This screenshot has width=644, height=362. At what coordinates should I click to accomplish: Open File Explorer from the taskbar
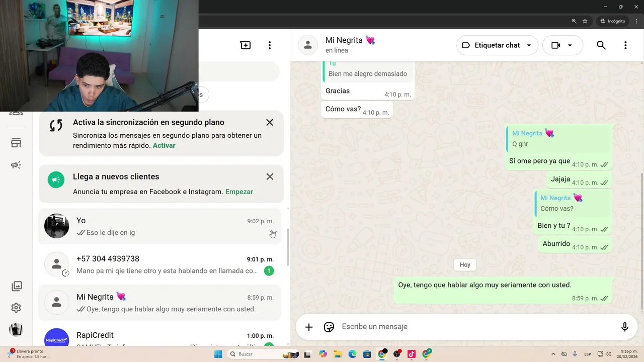(x=338, y=354)
